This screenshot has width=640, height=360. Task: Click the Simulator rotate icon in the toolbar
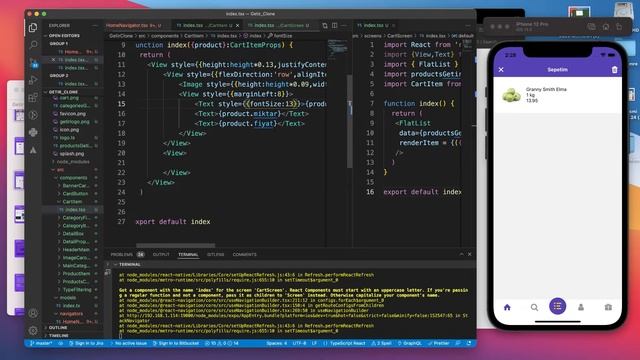[619, 27]
